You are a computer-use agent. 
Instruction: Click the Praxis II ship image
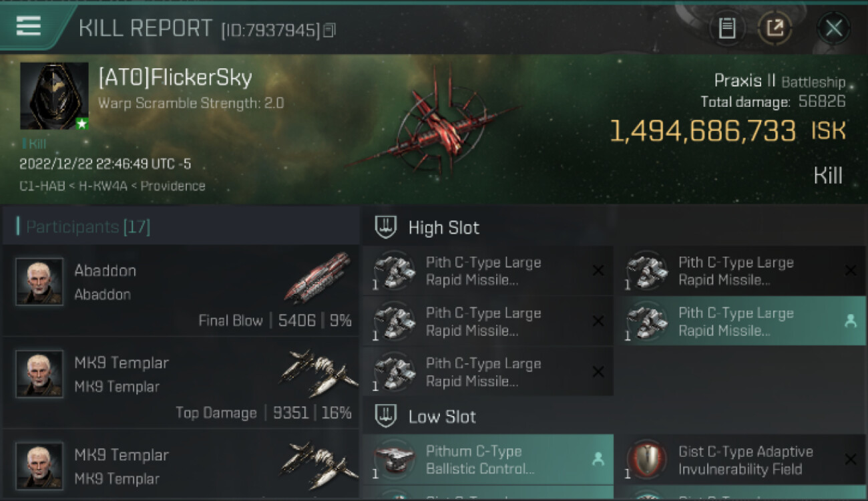coord(434,127)
